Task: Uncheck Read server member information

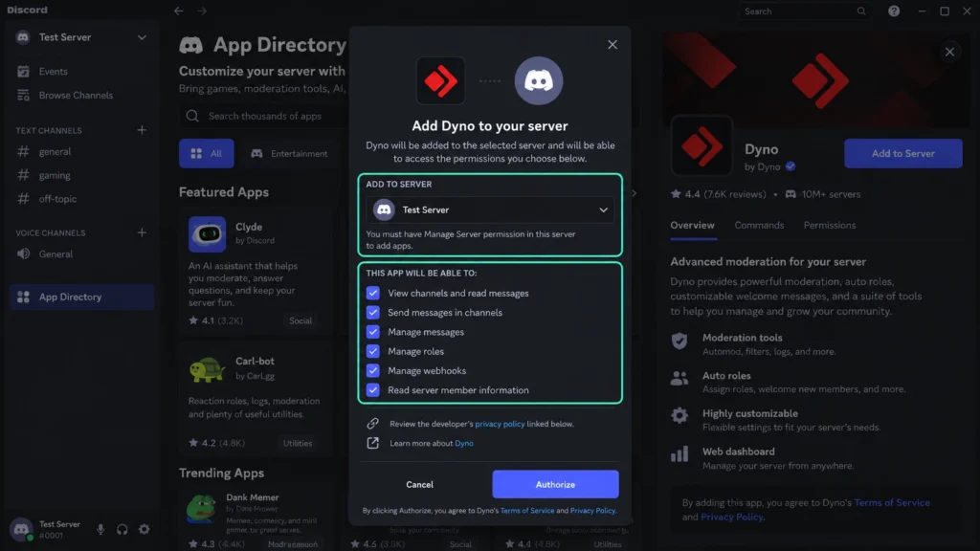Action: coord(373,390)
